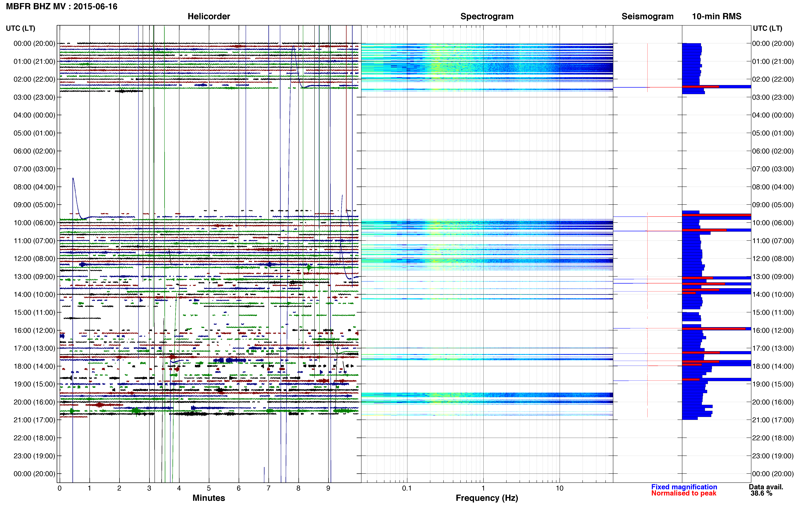The width and height of the screenshot is (812, 508).
Task: Click the 14:00 (10:00) label on Helicorder axis
Action: coord(34,295)
